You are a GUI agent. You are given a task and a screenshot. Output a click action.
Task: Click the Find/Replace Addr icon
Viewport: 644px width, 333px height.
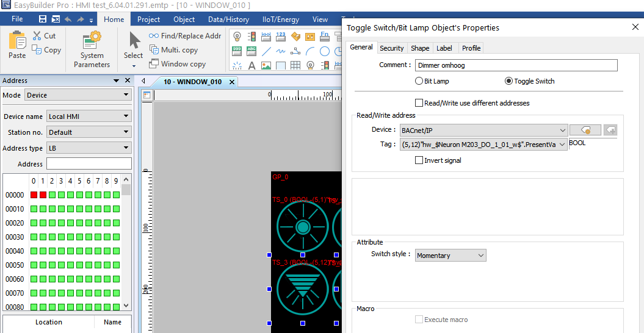pyautogui.click(x=154, y=36)
